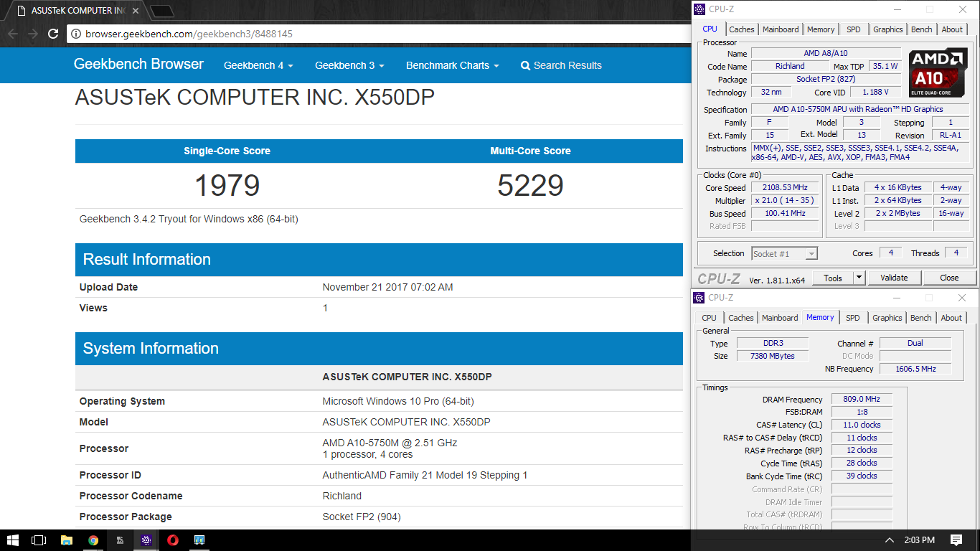Click NB Frequency value '1606.5 MHz'
Screen dimensions: 980x551
pyautogui.click(x=915, y=369)
